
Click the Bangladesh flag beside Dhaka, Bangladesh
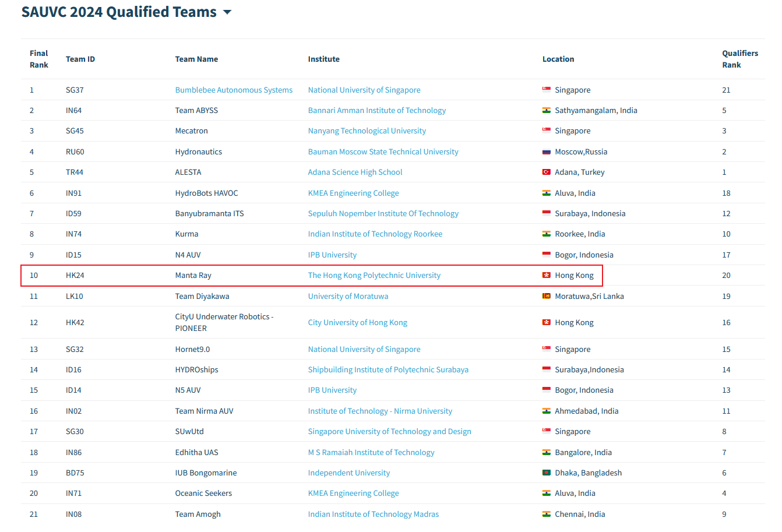pos(546,473)
